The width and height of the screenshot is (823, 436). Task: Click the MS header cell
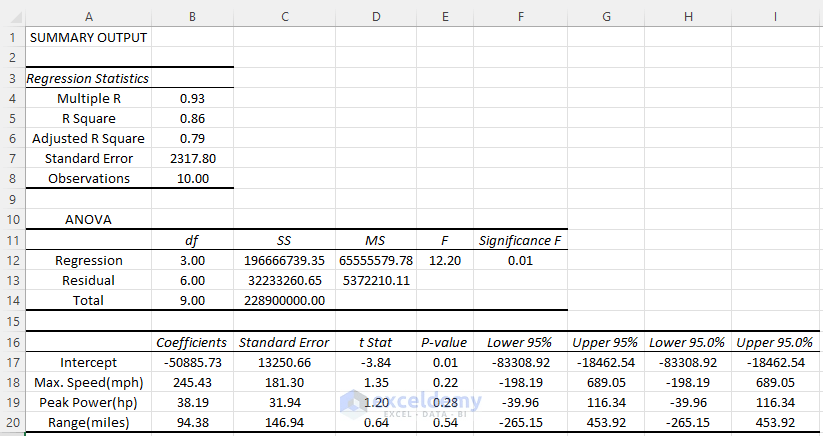(x=376, y=240)
